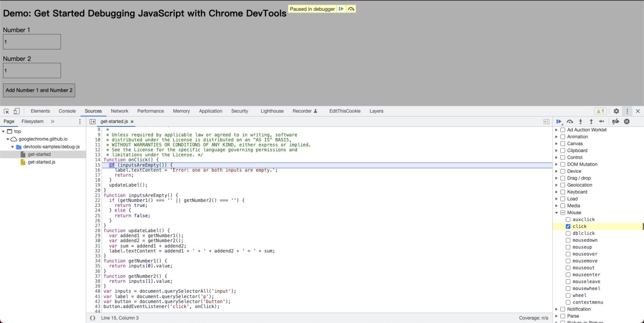644x323 pixels.
Task: Hide the debugger sidebar pane
Action: tap(546, 122)
